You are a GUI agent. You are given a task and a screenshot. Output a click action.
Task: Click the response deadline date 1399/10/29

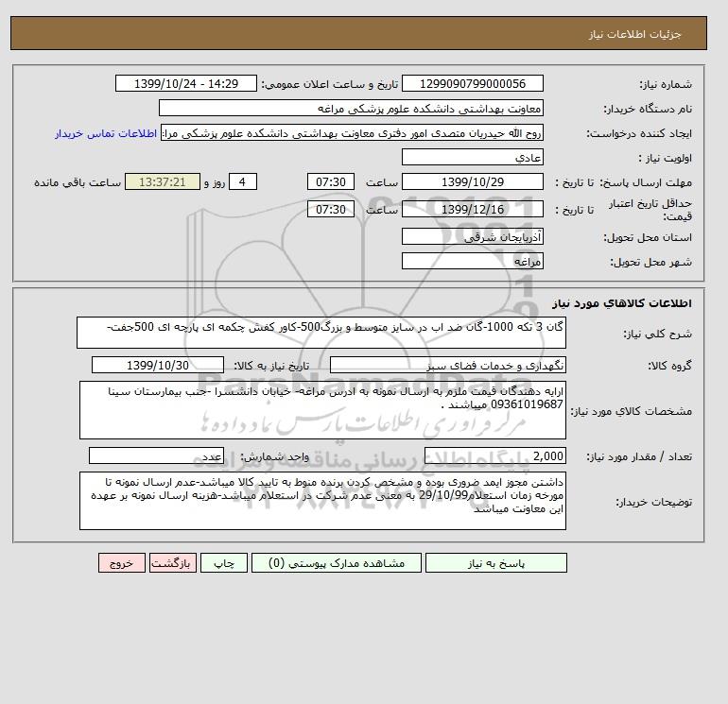[x=472, y=182]
